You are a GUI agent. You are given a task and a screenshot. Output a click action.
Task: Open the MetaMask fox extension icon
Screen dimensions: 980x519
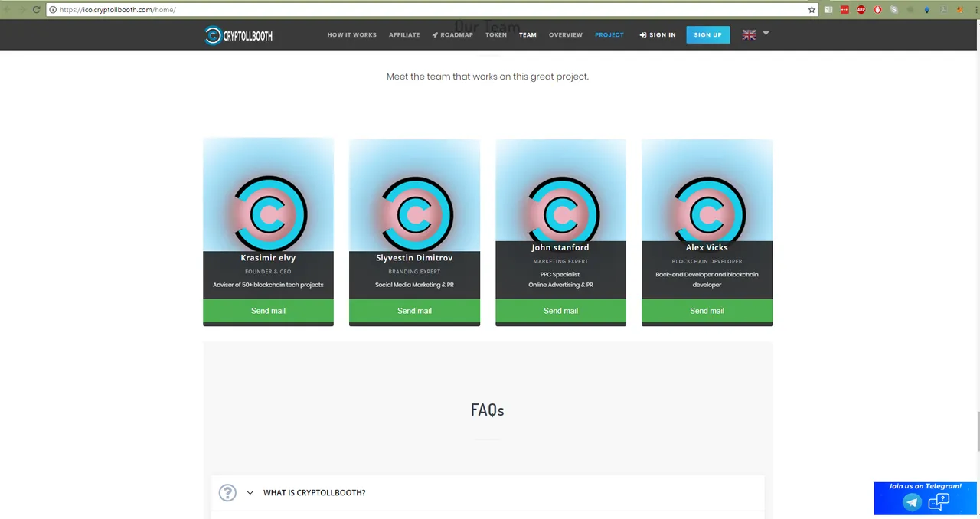960,10
